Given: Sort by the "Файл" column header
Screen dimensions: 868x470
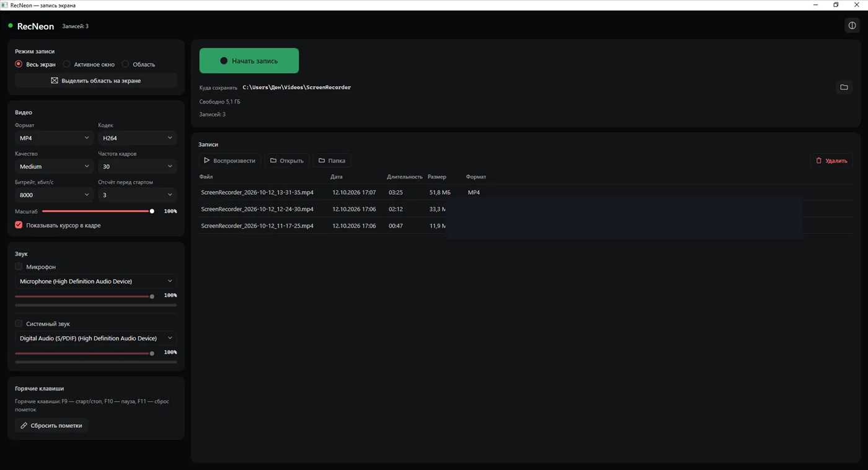Looking at the screenshot, I should tap(206, 177).
